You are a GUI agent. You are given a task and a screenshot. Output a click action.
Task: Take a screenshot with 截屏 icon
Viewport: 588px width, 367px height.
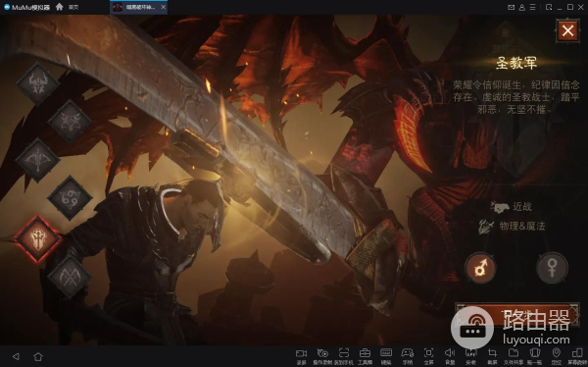pos(492,356)
